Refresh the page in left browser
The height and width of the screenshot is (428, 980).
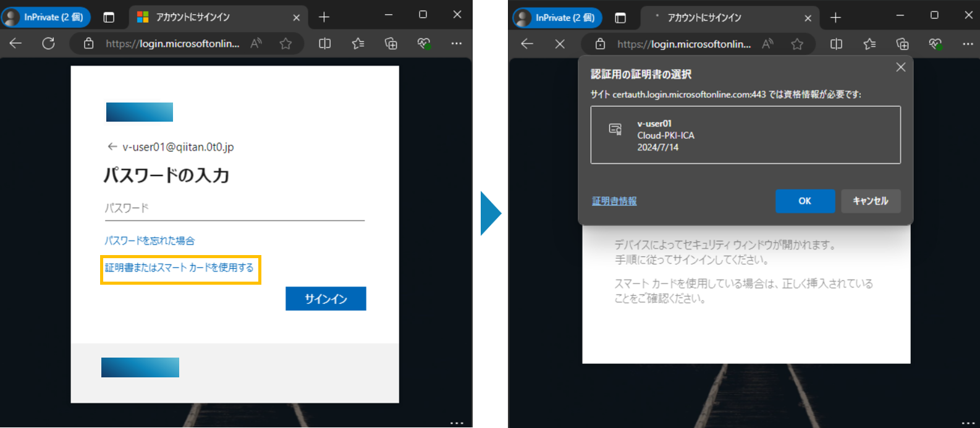coord(48,43)
